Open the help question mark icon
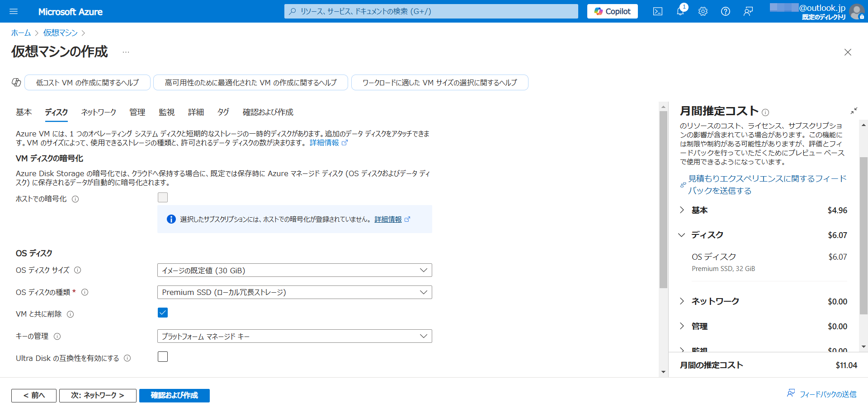 point(725,11)
